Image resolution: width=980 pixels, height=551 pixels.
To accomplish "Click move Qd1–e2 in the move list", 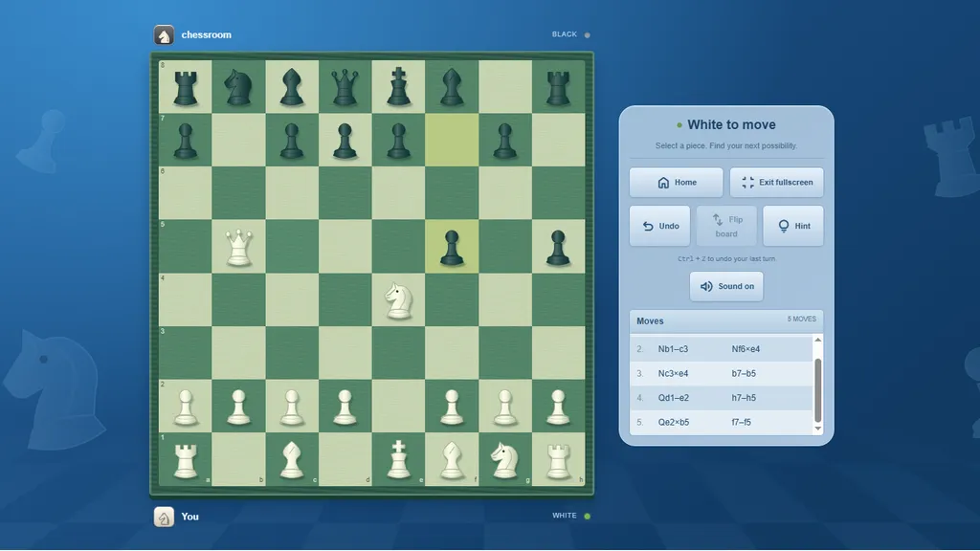I will (673, 398).
